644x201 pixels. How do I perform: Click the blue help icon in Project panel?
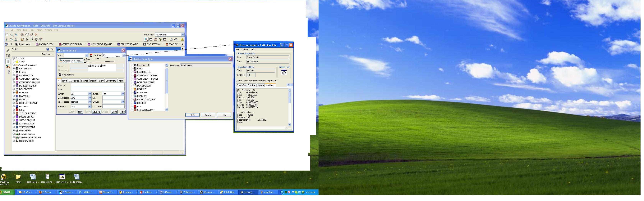(x=48, y=49)
